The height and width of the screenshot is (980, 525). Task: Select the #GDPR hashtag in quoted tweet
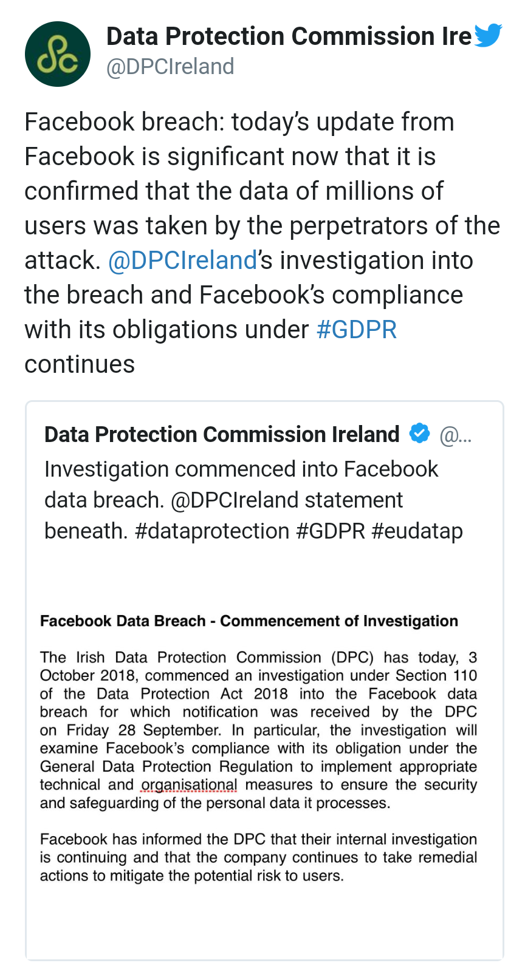[331, 531]
